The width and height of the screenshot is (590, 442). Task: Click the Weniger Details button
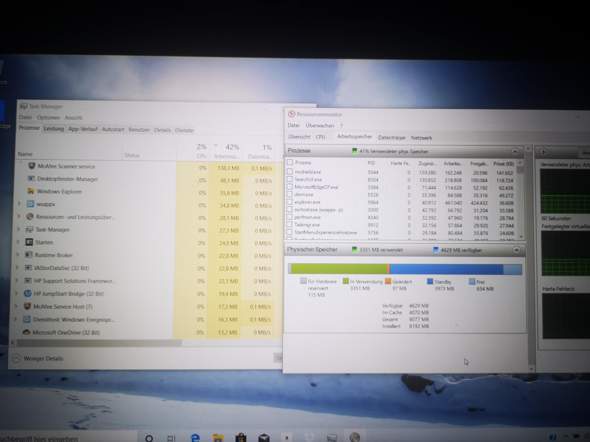pyautogui.click(x=43, y=358)
